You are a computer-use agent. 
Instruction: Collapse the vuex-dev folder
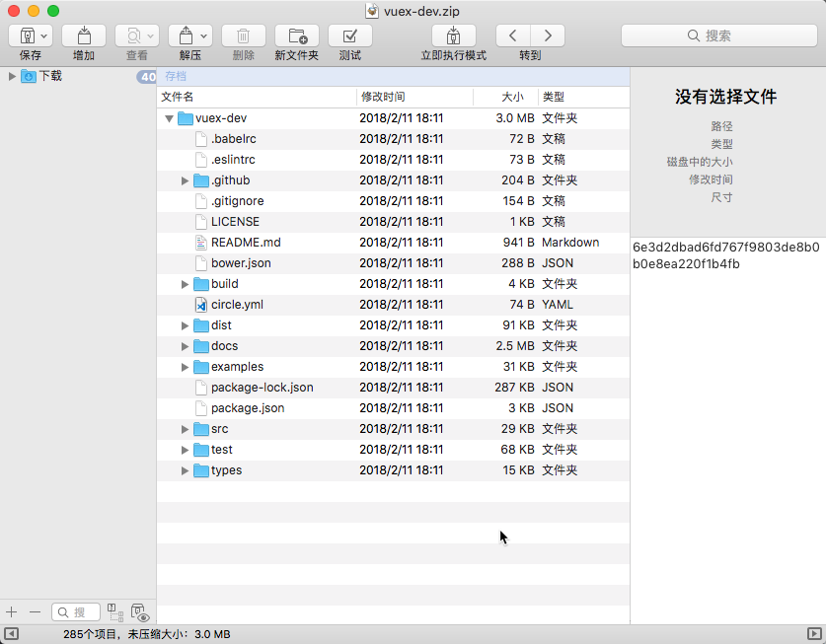(x=169, y=118)
